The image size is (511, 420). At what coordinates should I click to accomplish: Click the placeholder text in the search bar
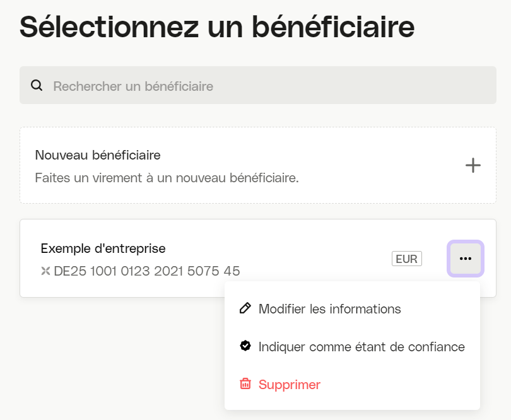pyautogui.click(x=133, y=86)
